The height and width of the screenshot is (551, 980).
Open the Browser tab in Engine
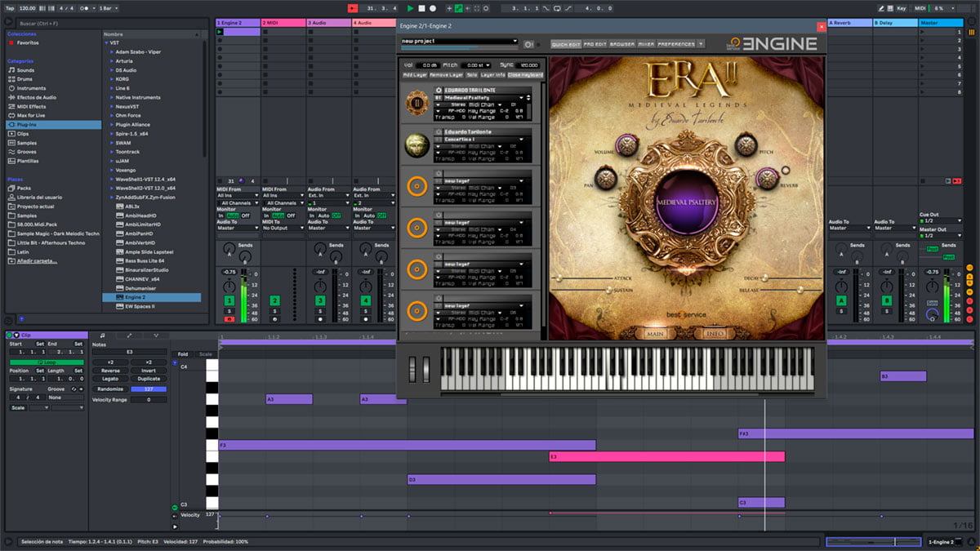click(x=621, y=44)
